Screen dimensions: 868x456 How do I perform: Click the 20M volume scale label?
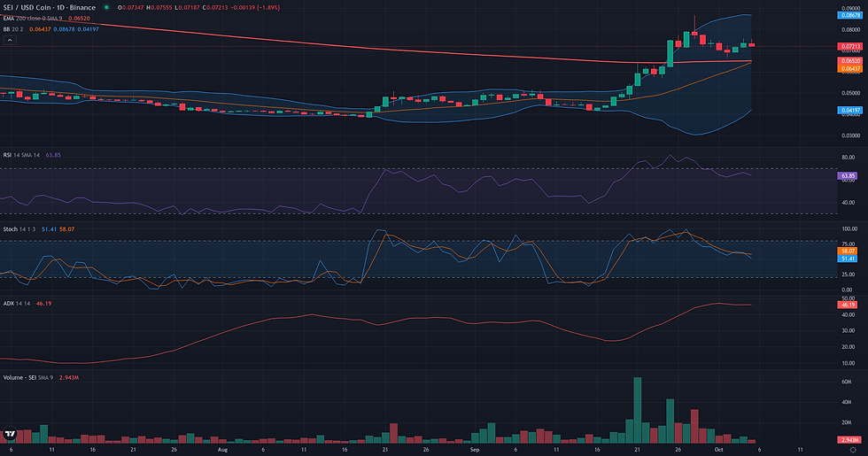(x=846, y=422)
